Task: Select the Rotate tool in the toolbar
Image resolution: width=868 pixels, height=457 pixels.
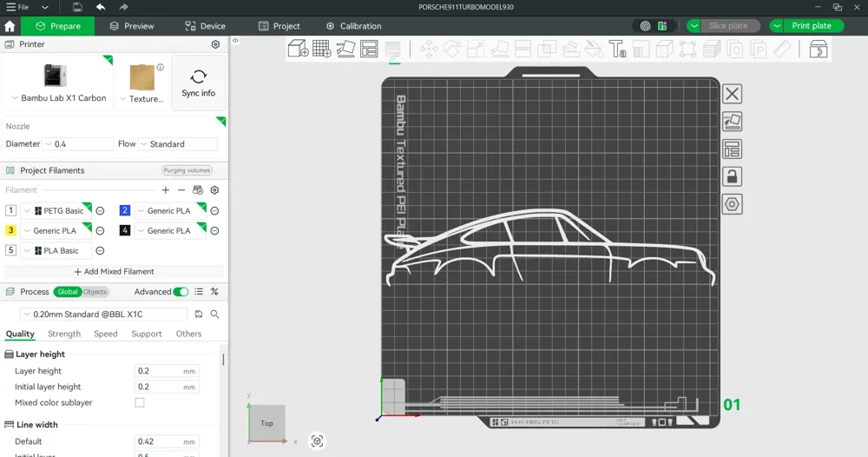Action: point(452,49)
